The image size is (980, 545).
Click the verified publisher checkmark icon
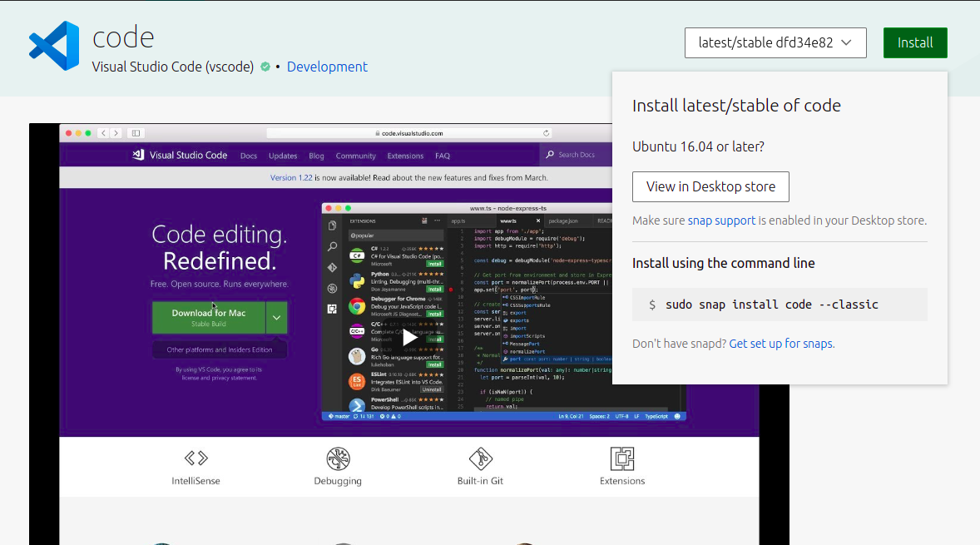[265, 67]
